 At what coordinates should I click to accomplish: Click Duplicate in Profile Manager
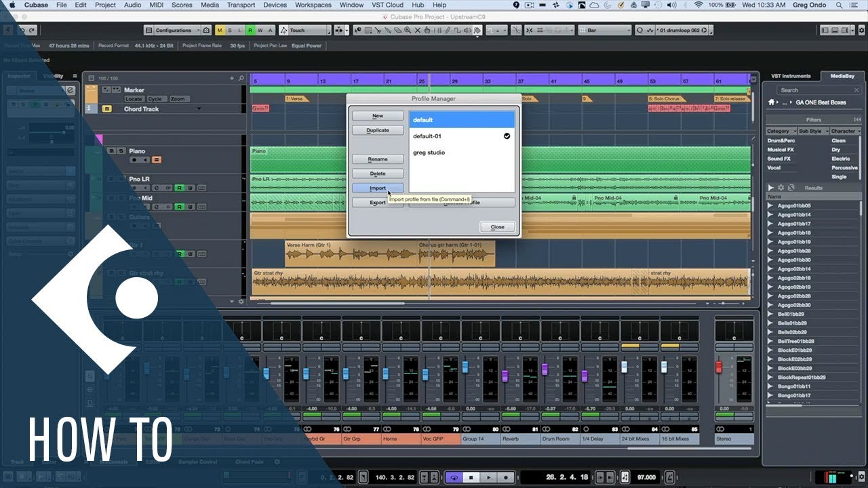tap(378, 130)
